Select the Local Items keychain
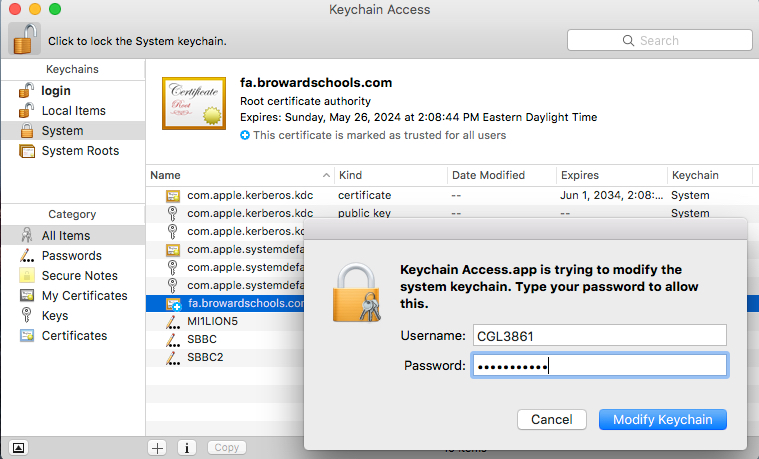 [74, 110]
